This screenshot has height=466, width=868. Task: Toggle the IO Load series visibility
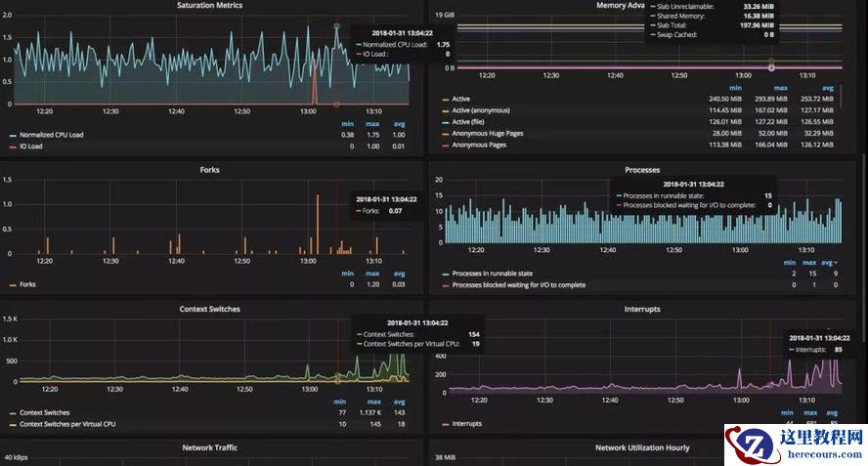(32, 146)
